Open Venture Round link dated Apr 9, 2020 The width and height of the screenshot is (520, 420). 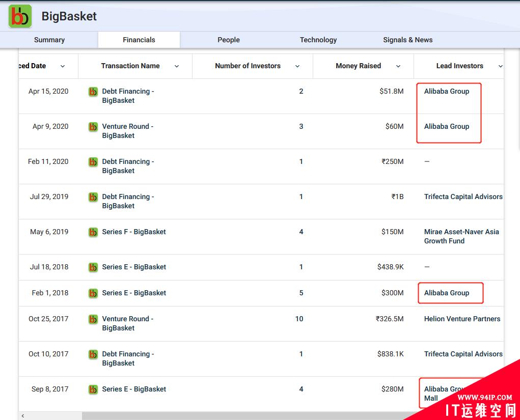(x=128, y=131)
